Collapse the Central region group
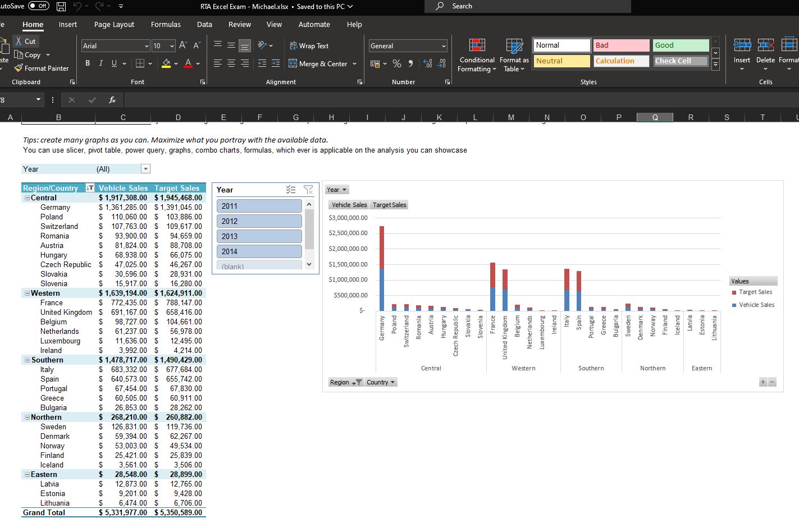 [27, 198]
